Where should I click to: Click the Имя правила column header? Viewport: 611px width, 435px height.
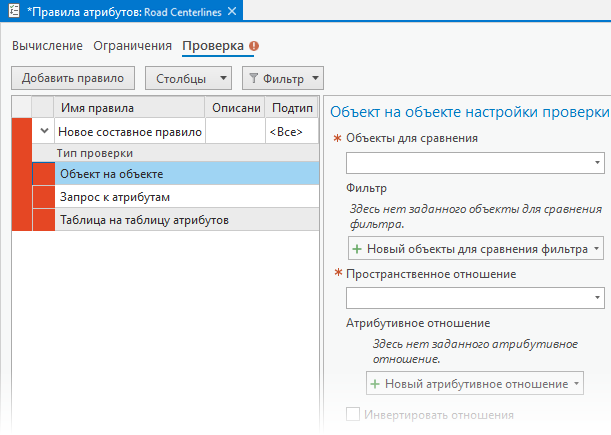pyautogui.click(x=130, y=107)
